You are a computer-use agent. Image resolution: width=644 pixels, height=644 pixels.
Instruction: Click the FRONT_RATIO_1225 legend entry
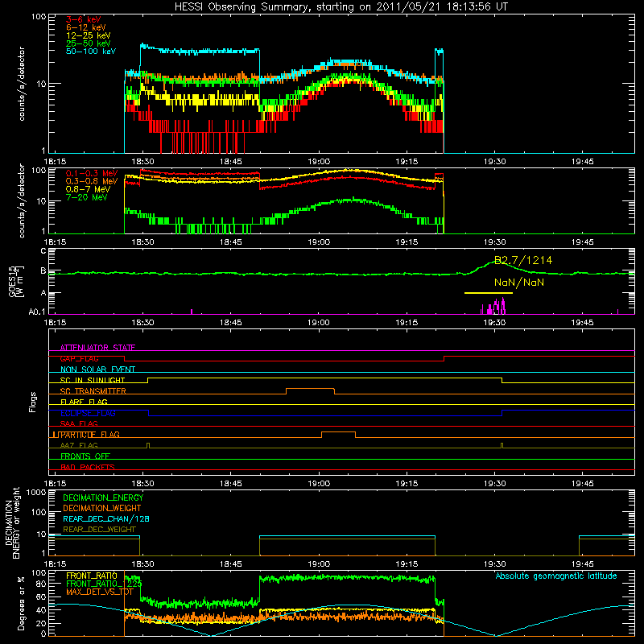coord(104,584)
